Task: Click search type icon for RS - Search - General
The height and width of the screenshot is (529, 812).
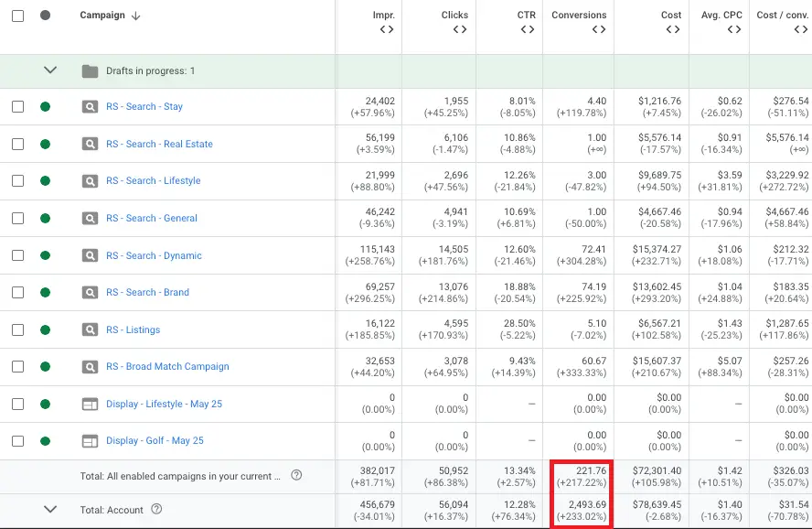Action: click(x=91, y=218)
